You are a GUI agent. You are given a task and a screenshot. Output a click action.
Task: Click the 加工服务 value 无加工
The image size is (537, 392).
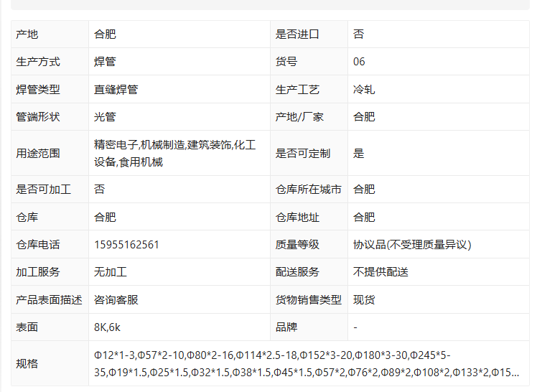point(111,272)
